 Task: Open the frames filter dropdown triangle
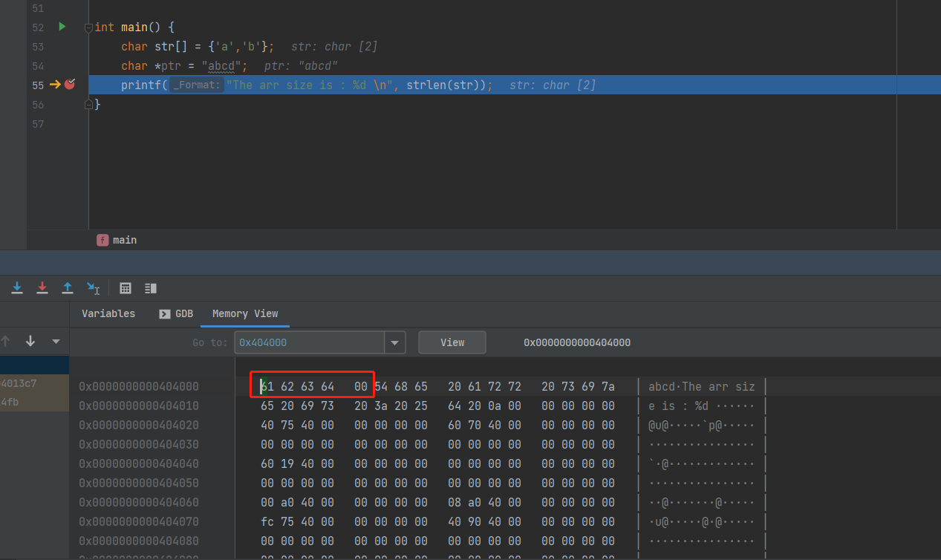tap(56, 342)
